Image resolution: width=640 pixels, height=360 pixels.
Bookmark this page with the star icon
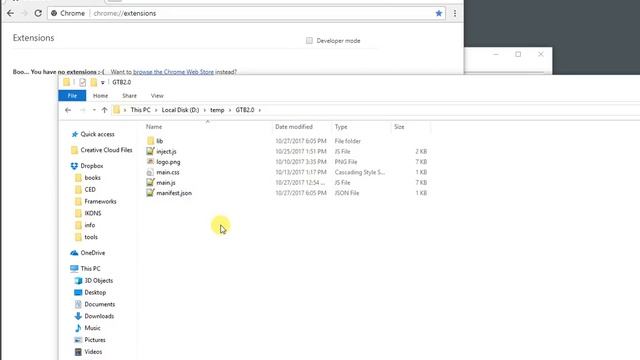pos(439,13)
